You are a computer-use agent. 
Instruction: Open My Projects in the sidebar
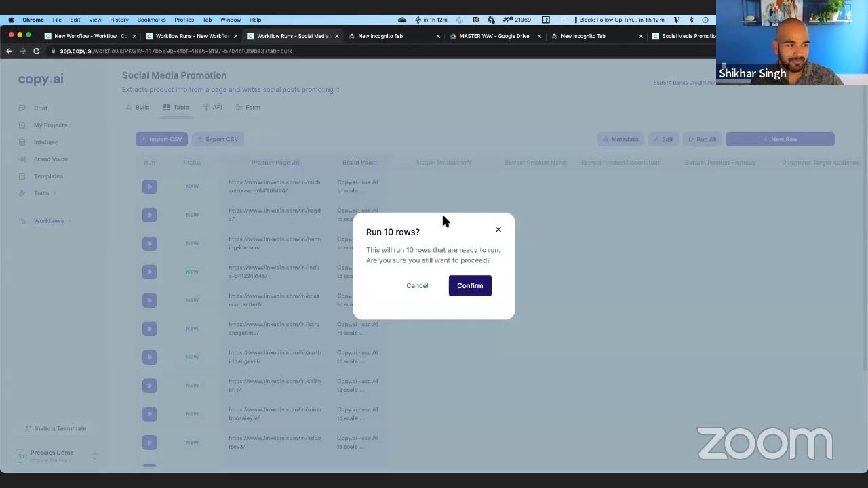click(50, 125)
